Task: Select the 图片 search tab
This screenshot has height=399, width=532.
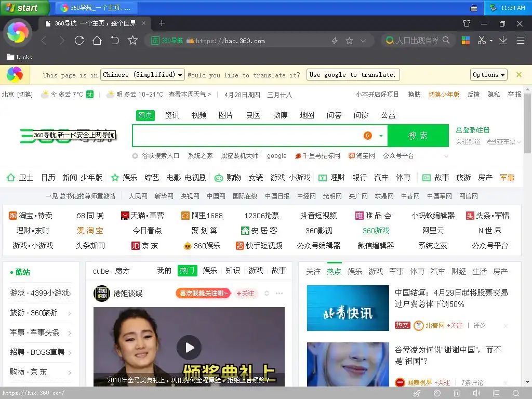Action: coord(226,115)
